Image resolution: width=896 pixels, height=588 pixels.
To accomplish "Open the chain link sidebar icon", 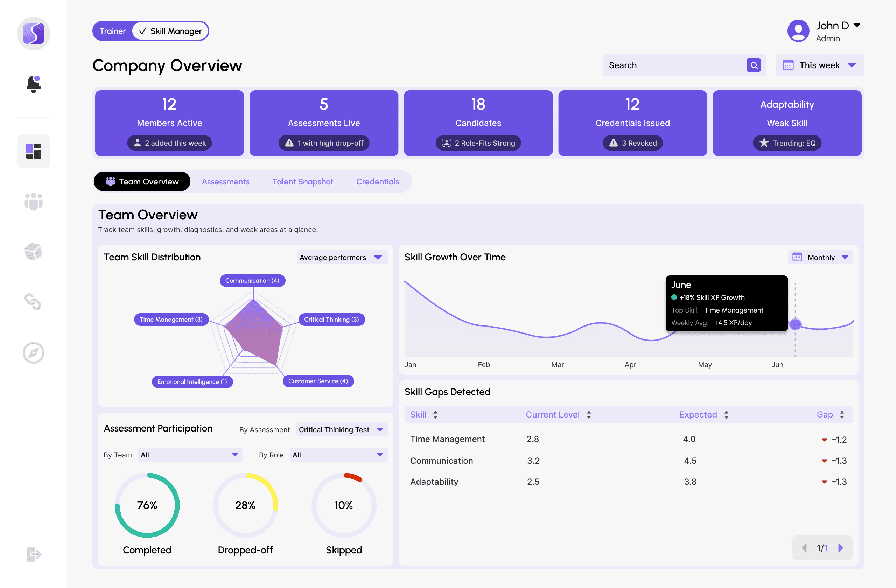I will (x=34, y=302).
